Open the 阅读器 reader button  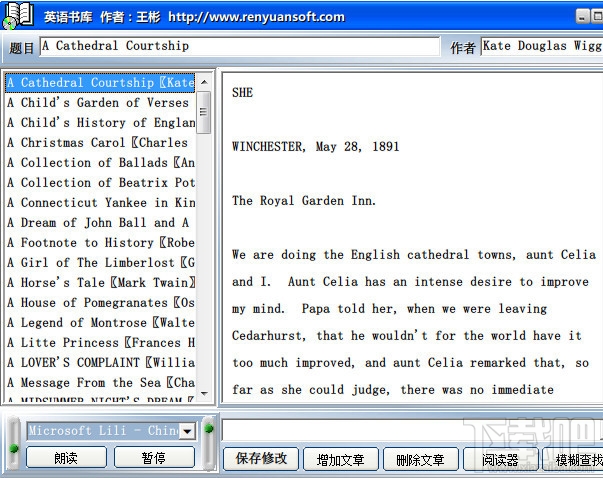[x=500, y=459]
